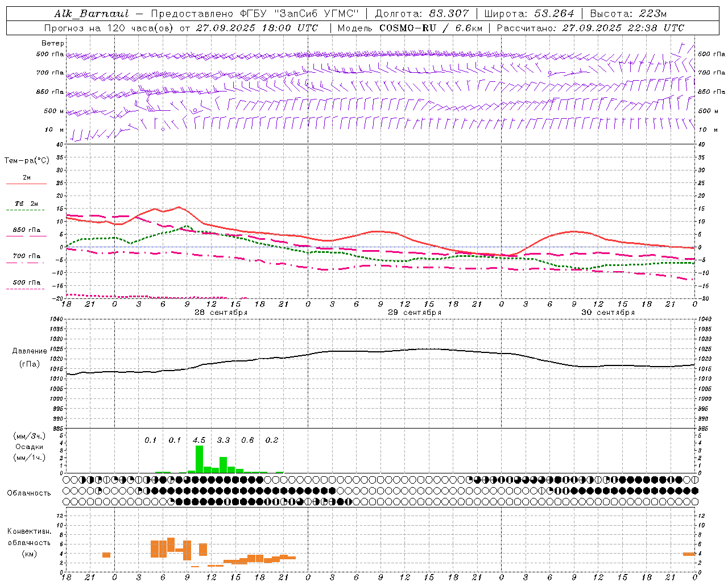Click the 'Рассчитано: 27.09.2025 22:38 UTC' timestamp
This screenshot has height=582, width=728.
click(590, 28)
